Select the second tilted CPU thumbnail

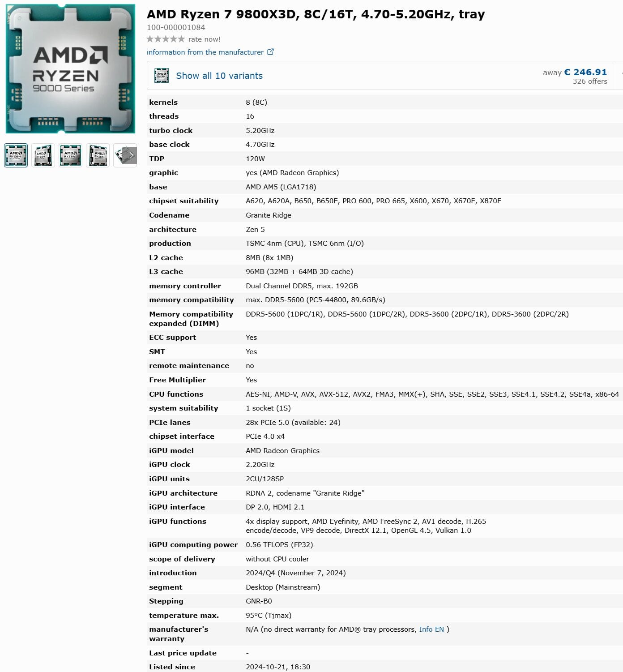[x=43, y=155]
